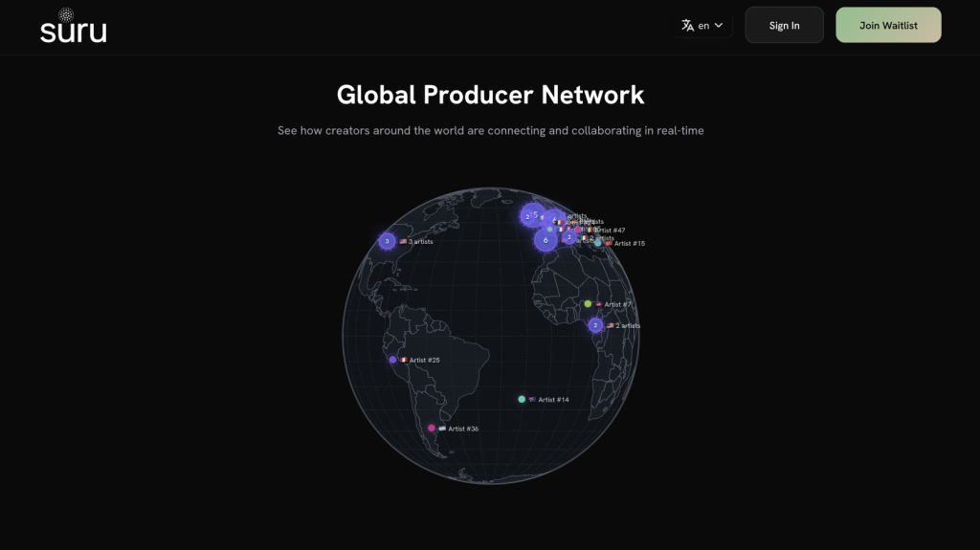The width and height of the screenshot is (980, 550).
Task: Click the Suru logo
Action: click(x=73, y=26)
